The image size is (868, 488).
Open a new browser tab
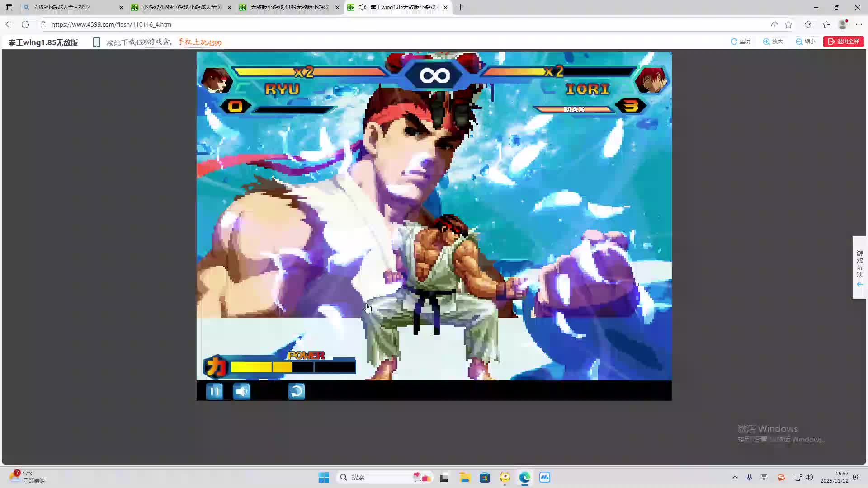tap(460, 7)
